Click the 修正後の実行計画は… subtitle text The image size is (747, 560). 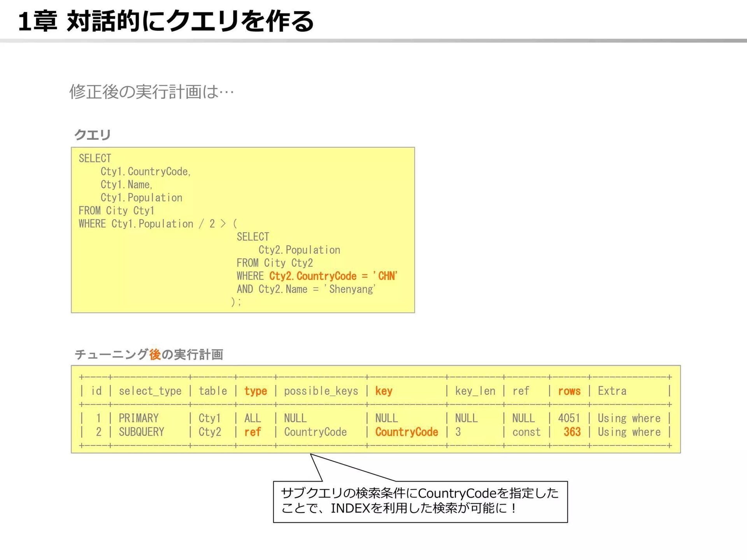(x=152, y=92)
